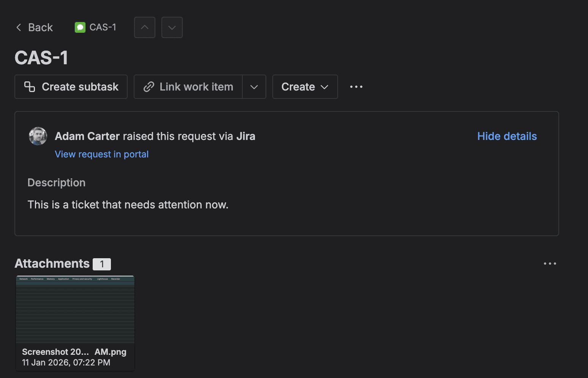Click the link icon beside Link work item

click(148, 87)
